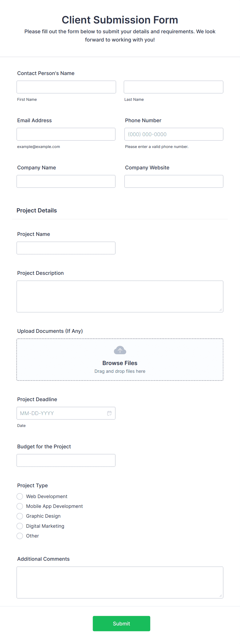
Task: Click the Phone Number field
Action: (173, 134)
